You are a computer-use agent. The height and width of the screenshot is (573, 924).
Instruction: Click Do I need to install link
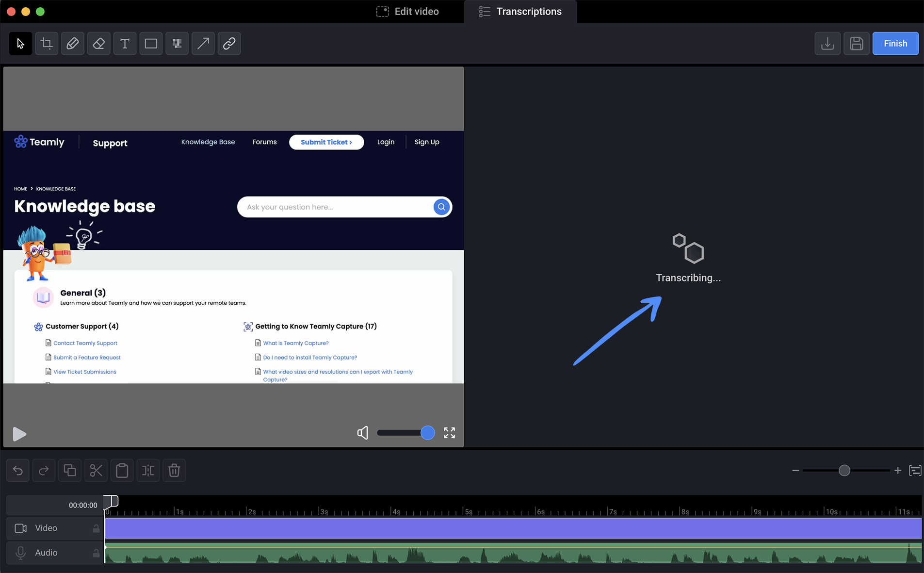pyautogui.click(x=310, y=358)
